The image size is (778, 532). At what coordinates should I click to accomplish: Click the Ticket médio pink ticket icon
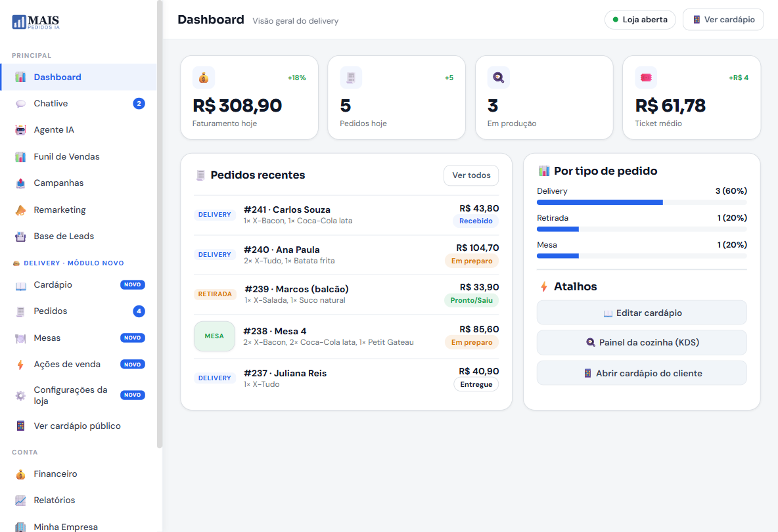[x=646, y=78]
